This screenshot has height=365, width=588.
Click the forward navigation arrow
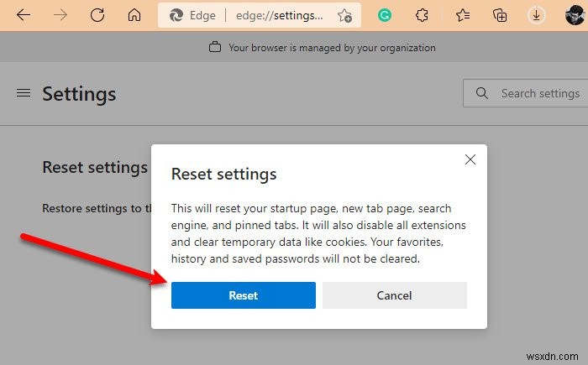tap(60, 15)
